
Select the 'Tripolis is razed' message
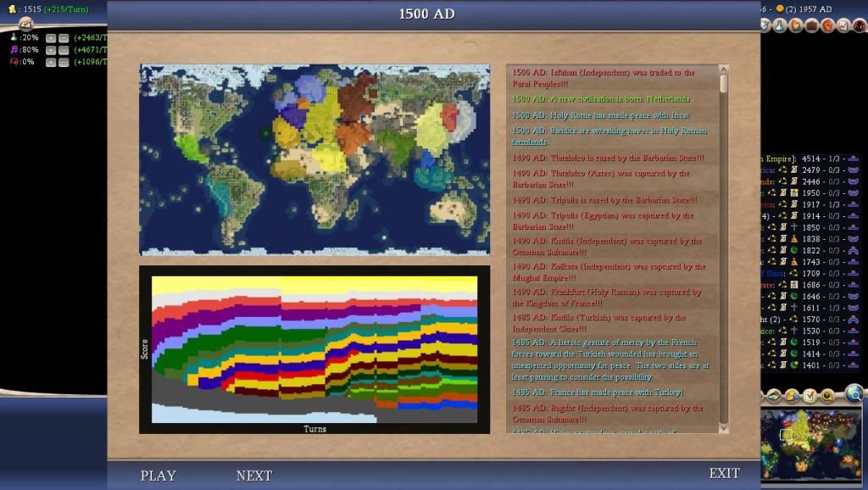coord(604,200)
